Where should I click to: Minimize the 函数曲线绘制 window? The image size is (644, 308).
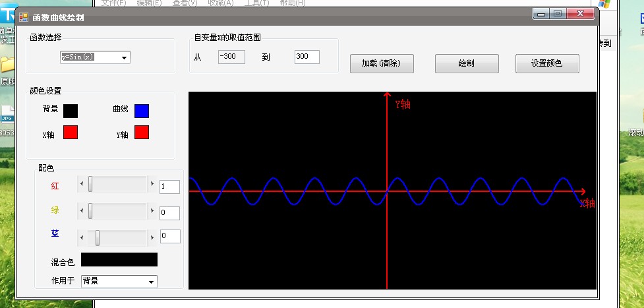coord(541,14)
